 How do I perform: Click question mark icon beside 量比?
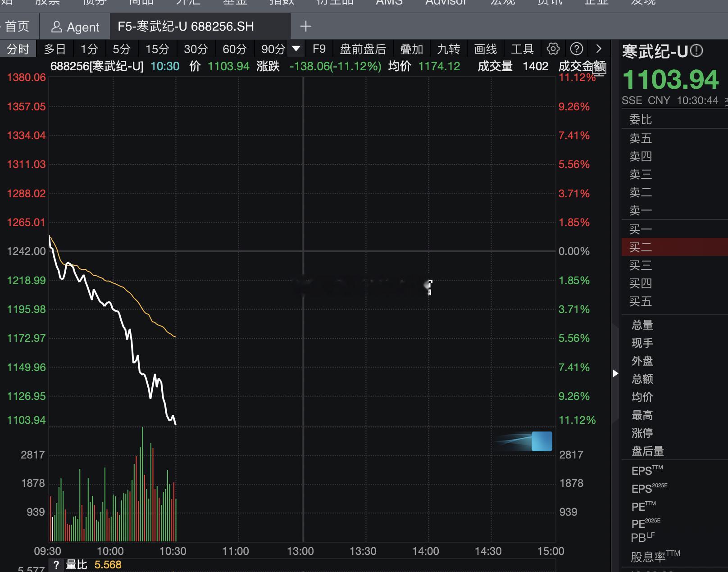[x=56, y=565]
